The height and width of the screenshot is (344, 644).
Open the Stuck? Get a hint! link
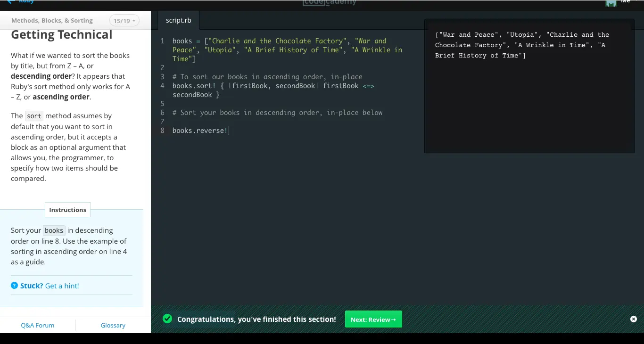pyautogui.click(x=50, y=286)
